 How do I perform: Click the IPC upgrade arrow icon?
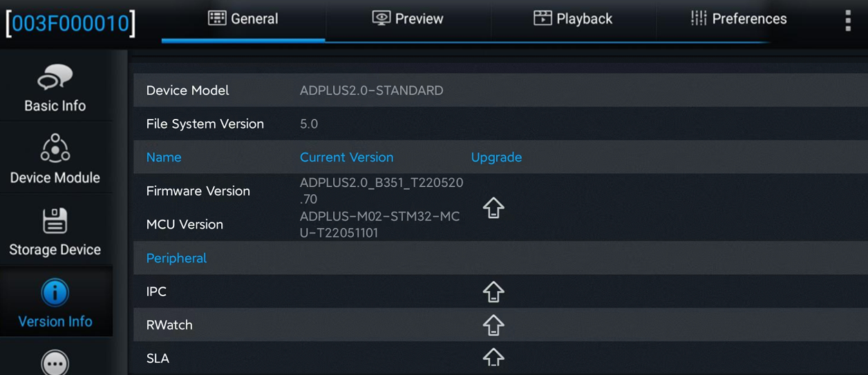click(493, 291)
